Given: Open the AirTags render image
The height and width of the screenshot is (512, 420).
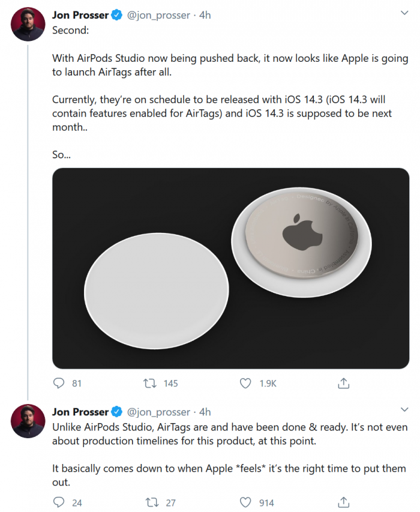Looking at the screenshot, I should [230, 268].
